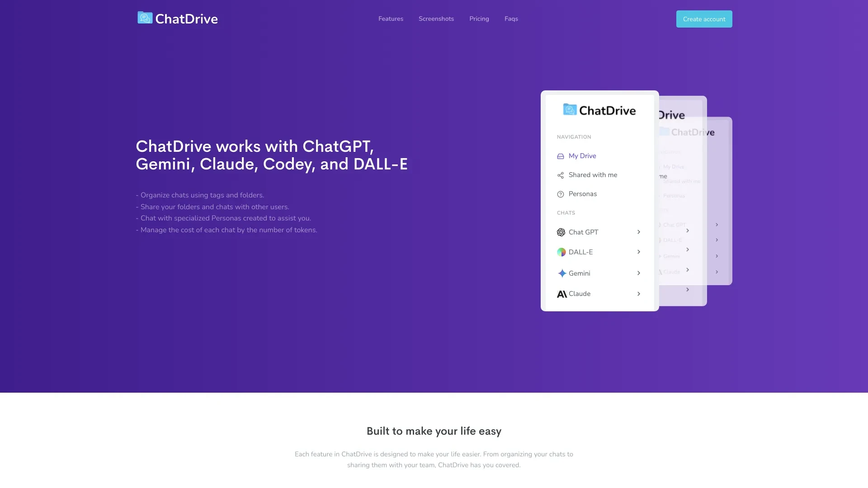Click the Shared with me icon
This screenshot has height=488, width=868.
560,175
